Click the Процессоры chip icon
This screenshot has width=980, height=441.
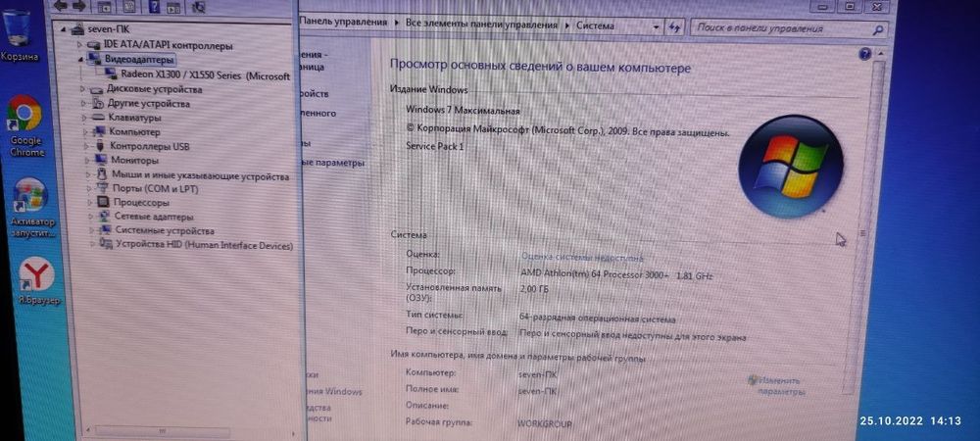coord(104,203)
